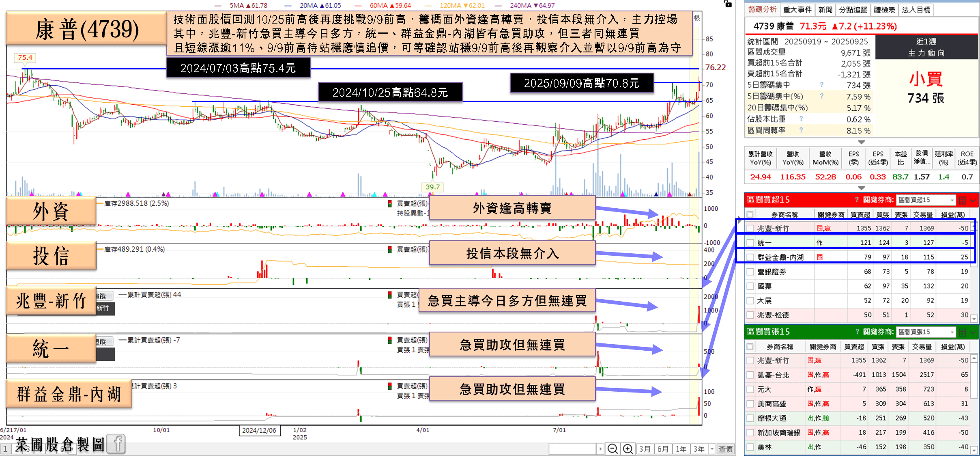The width and height of the screenshot is (980, 466).
Task: Open help for 5日籌碼集中(%) row
Action: point(822,96)
